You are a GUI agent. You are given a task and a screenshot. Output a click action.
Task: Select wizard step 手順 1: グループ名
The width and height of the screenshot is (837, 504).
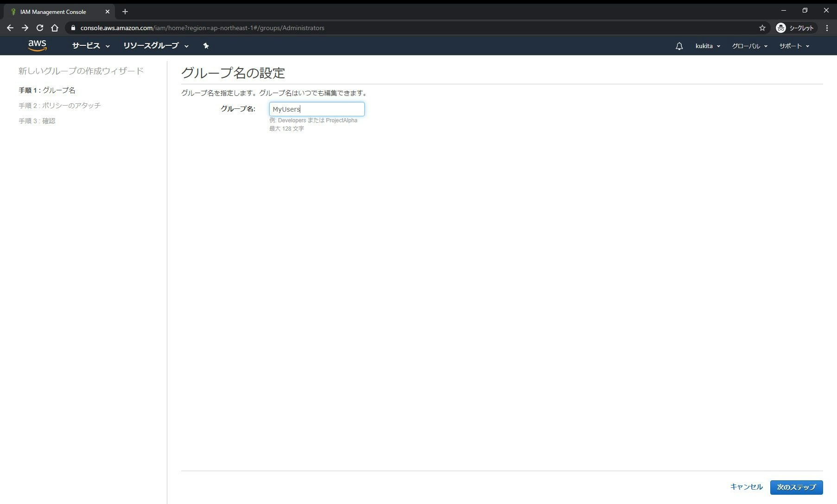coord(47,90)
